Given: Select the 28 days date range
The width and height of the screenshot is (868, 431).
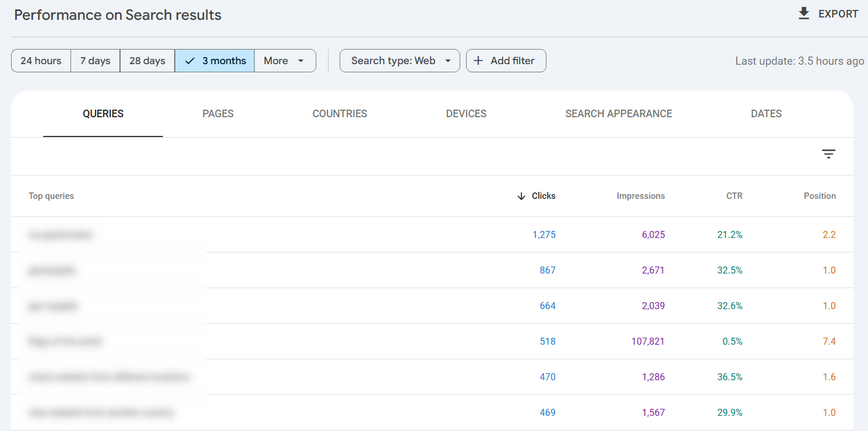Looking at the screenshot, I should 147,61.
